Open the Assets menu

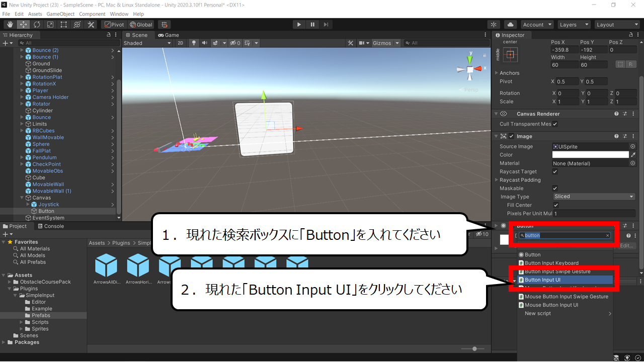[x=35, y=14]
